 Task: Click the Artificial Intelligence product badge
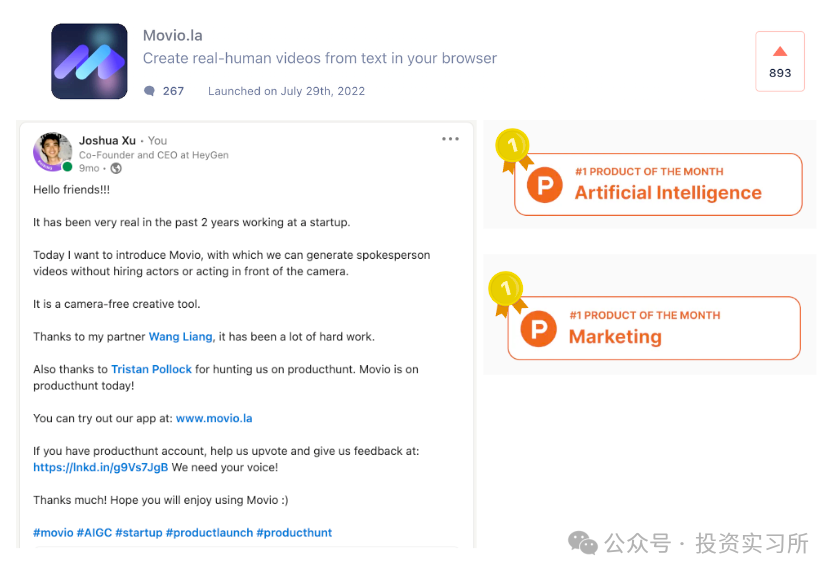[x=658, y=185]
